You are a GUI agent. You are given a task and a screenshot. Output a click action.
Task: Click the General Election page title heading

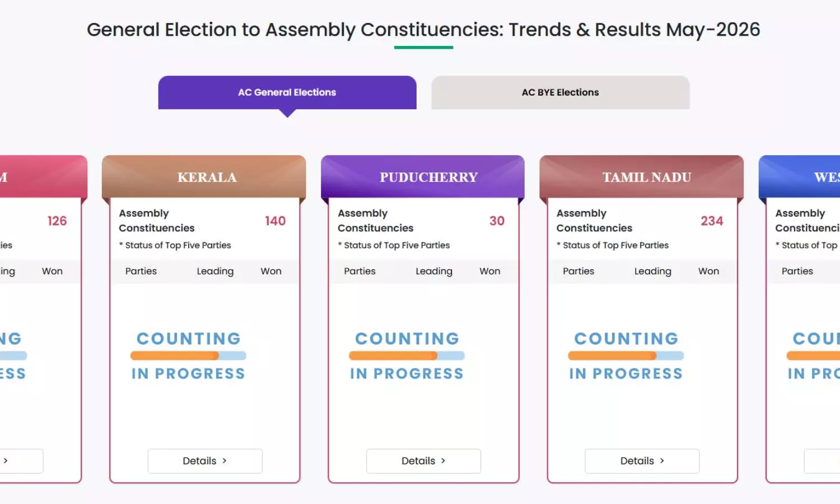(423, 30)
